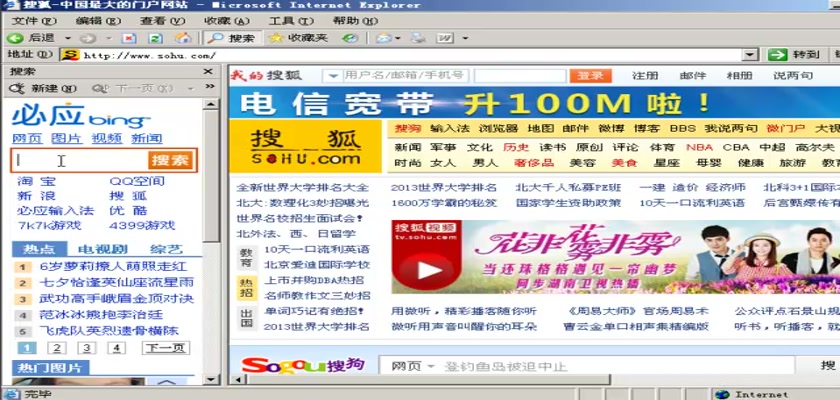This screenshot has width=840, height=400.
Task: Open QQ空间 quick link
Action: tap(137, 181)
